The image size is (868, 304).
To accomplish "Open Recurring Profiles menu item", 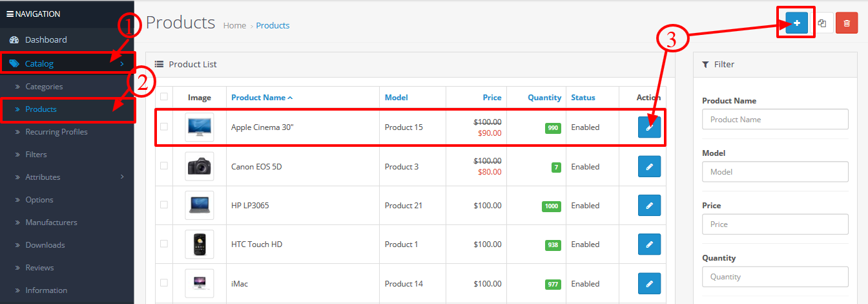I will (56, 132).
